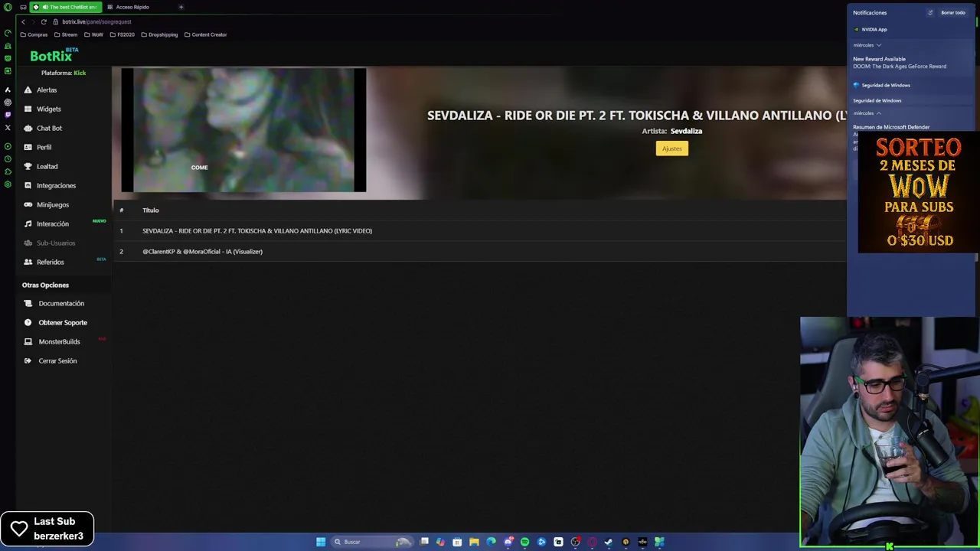Click the Obtener Soporte question icon
Viewport: 980px width, 551px height.
coord(28,322)
